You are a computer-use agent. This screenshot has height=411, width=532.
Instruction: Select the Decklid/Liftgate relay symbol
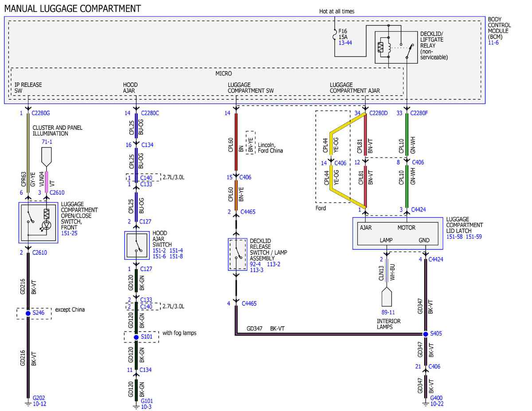(x=396, y=47)
